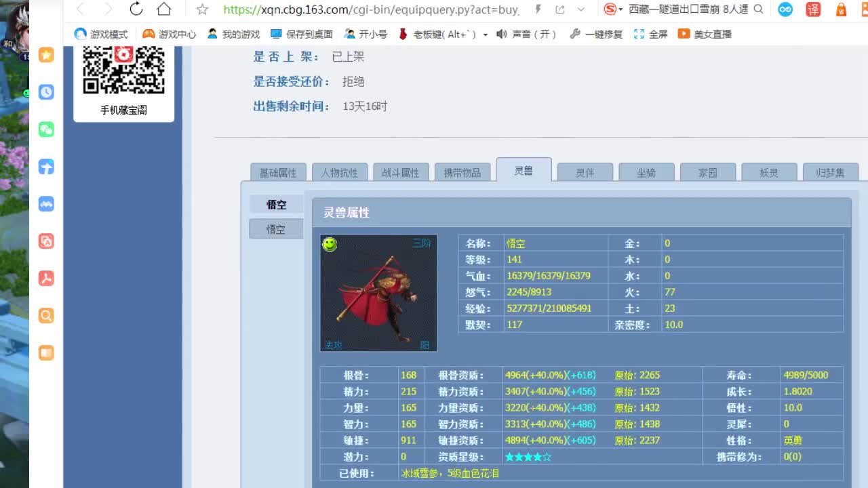
Task: Click the magnifier search icon
Action: coord(758,9)
